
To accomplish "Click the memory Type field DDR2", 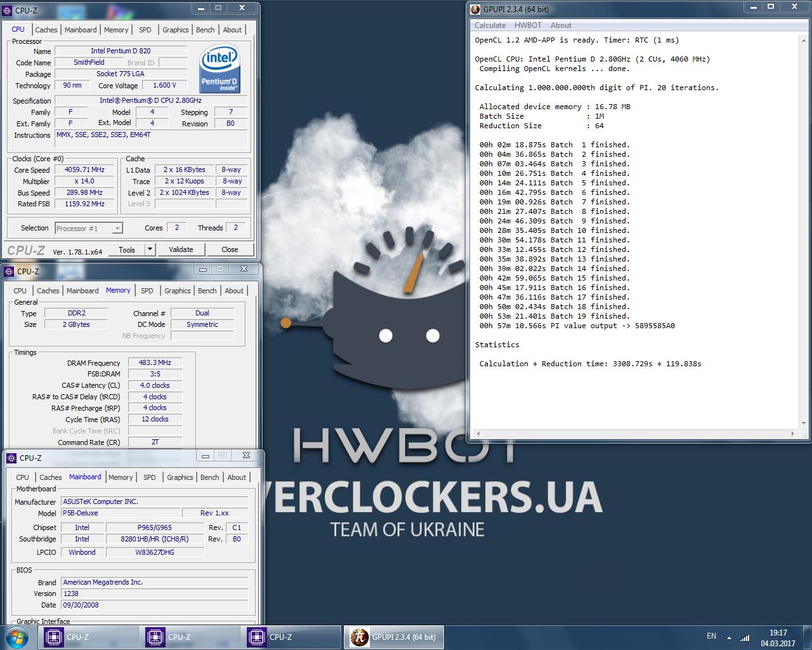I will (x=76, y=313).
